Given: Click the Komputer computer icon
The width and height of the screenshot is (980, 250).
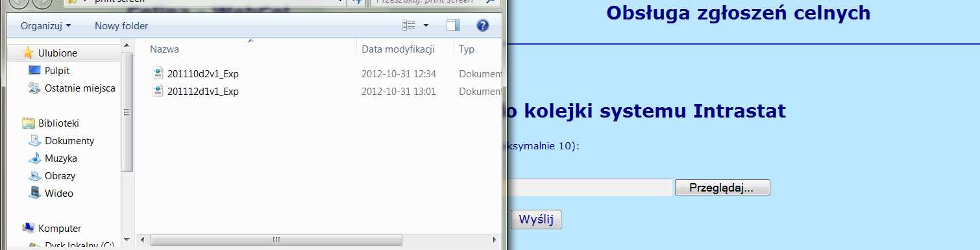Looking at the screenshot, I should [x=28, y=229].
